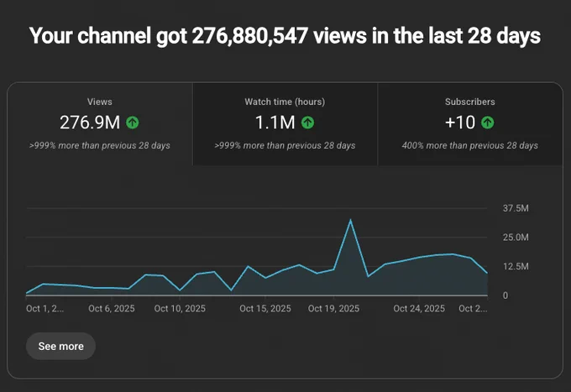Click the See more button
571x392 pixels.
(x=60, y=346)
